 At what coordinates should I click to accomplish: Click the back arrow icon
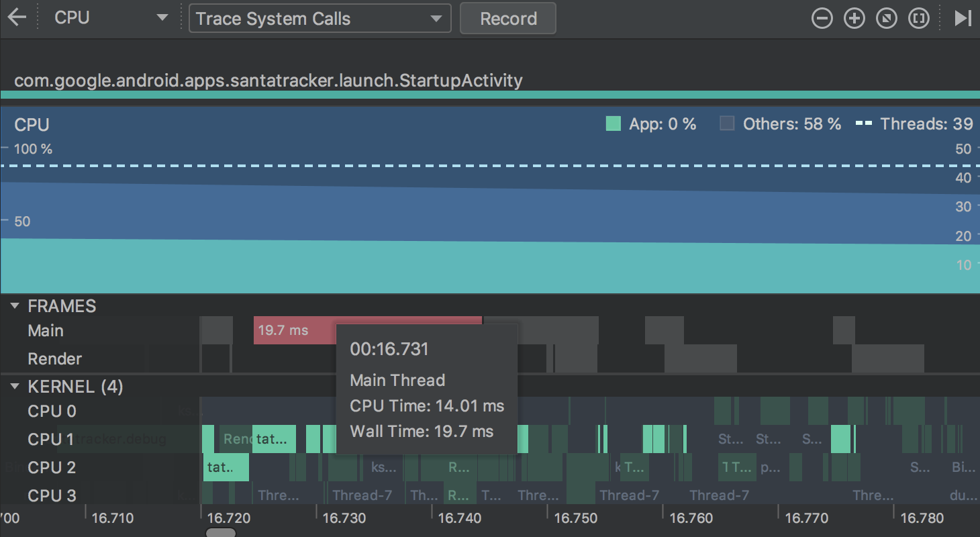pos(17,18)
